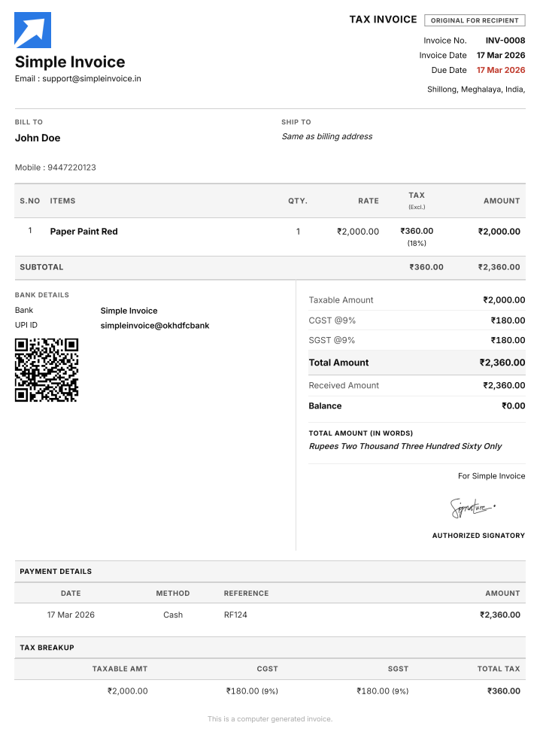Select the Balance ₹0.00 value
The height and width of the screenshot is (756, 543).
tap(514, 406)
